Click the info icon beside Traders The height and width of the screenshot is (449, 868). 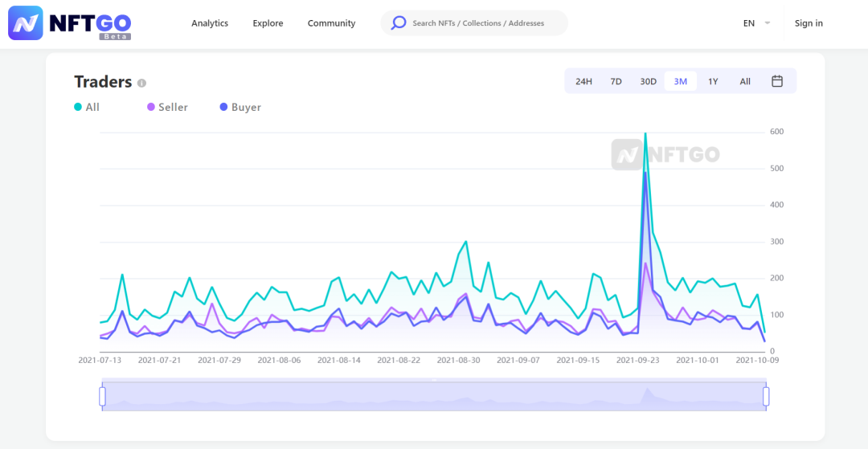coord(141,83)
